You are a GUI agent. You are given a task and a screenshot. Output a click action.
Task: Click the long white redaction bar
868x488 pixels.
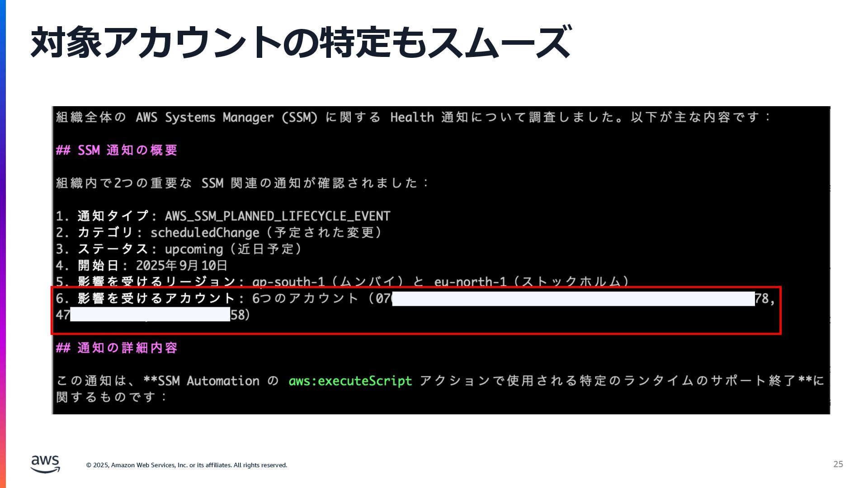[573, 299]
